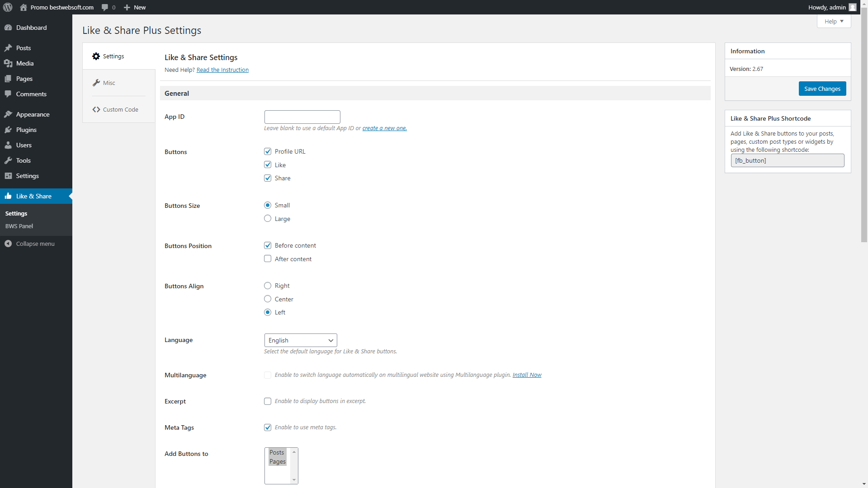Uncheck the Profile URL checkbox
The width and height of the screenshot is (868, 488).
[268, 151]
